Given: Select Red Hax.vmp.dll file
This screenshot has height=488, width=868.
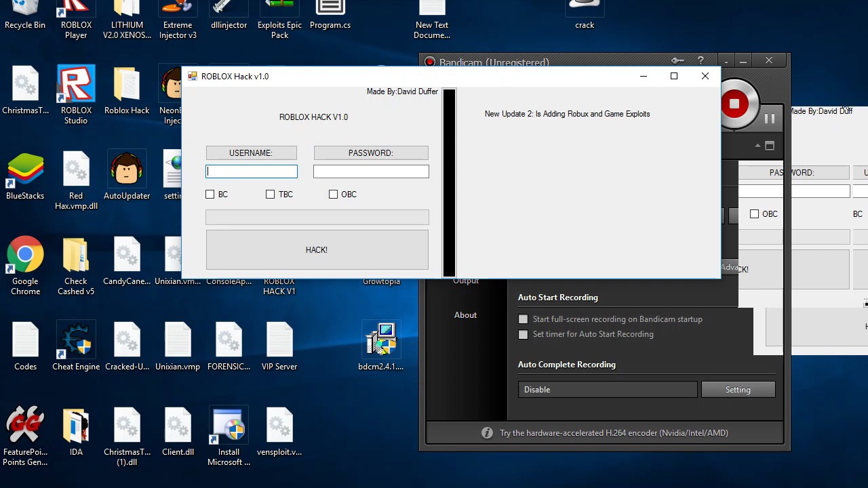Looking at the screenshot, I should [x=76, y=180].
